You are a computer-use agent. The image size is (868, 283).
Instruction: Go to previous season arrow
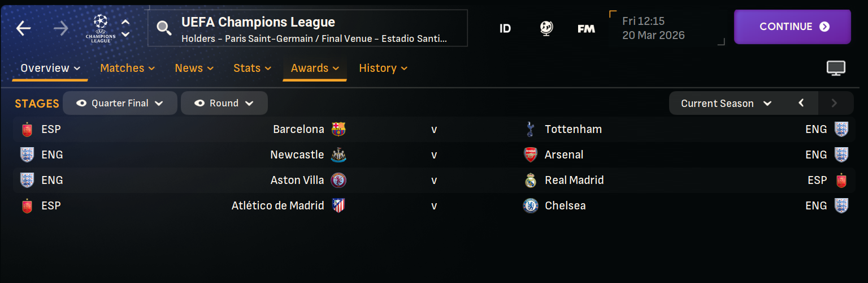tap(801, 103)
